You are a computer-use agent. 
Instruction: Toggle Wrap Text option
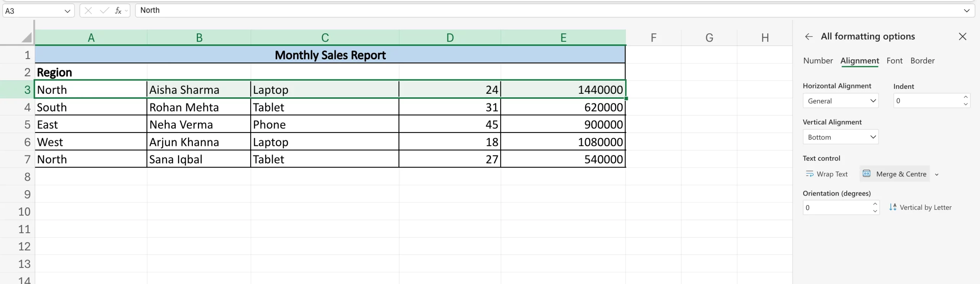coord(827,174)
